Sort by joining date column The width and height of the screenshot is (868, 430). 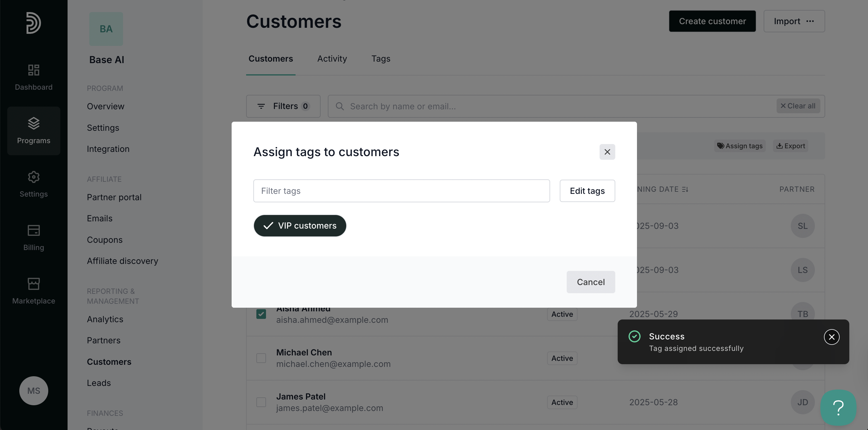pyautogui.click(x=685, y=190)
